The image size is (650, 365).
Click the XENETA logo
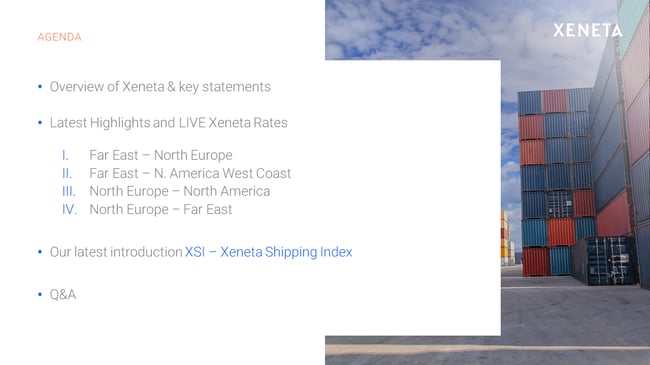(587, 30)
